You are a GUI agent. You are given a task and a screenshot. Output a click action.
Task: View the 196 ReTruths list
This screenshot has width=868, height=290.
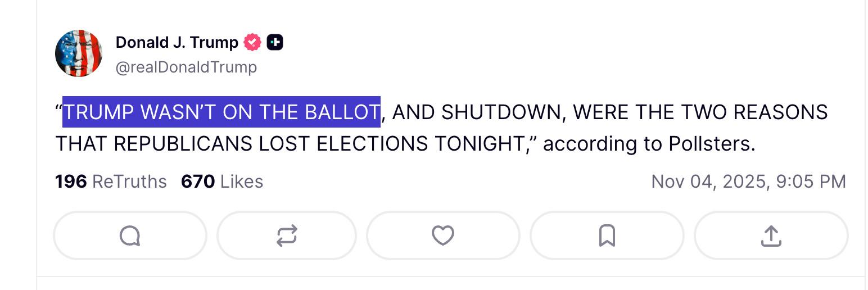coord(111,182)
